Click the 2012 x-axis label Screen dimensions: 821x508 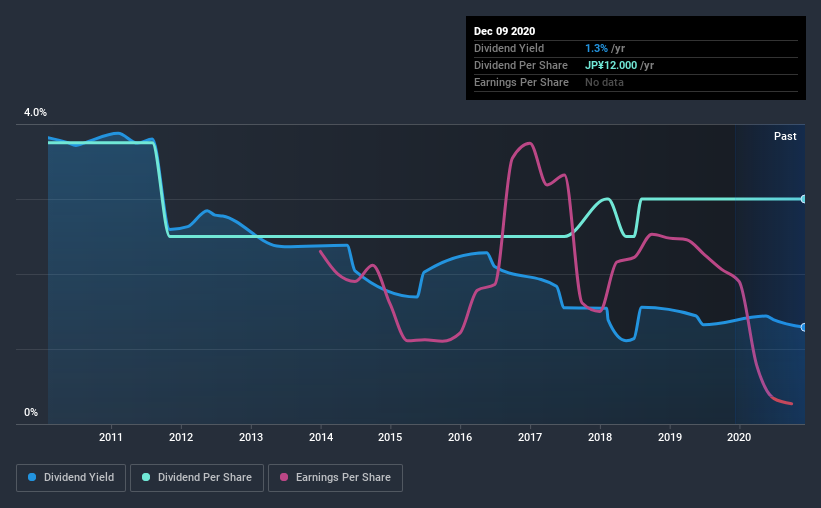pos(181,437)
